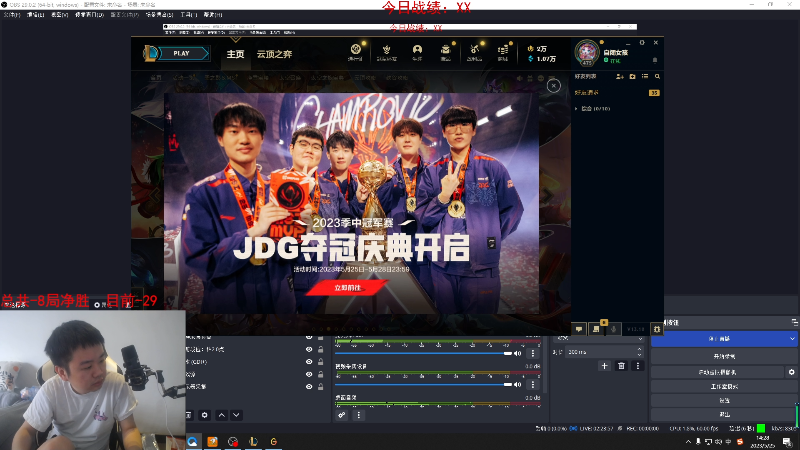Click the 视频采集设备 channel volume slider

coord(423,384)
